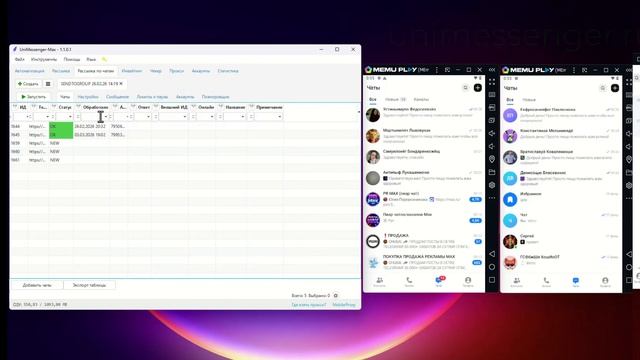This screenshot has width=640, height=360.
Task: Open Звонки phone icon in right MEmu bottom bar
Action: pos(546,282)
